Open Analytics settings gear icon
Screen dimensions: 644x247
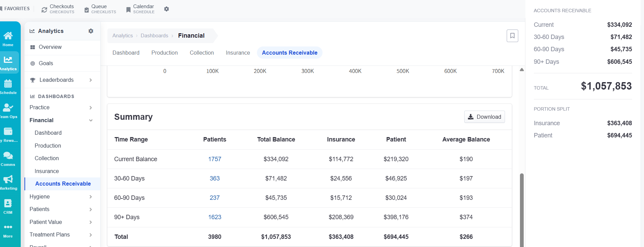91,31
